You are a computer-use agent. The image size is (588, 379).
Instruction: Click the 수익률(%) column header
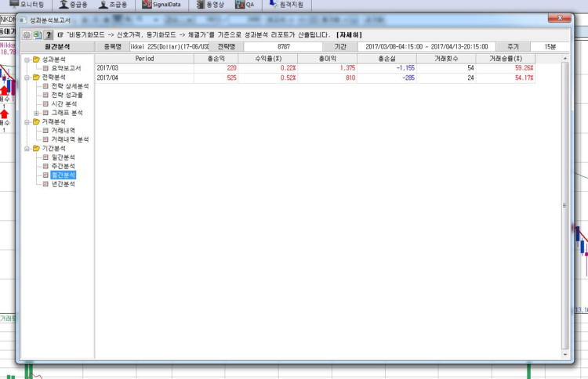tap(269, 59)
